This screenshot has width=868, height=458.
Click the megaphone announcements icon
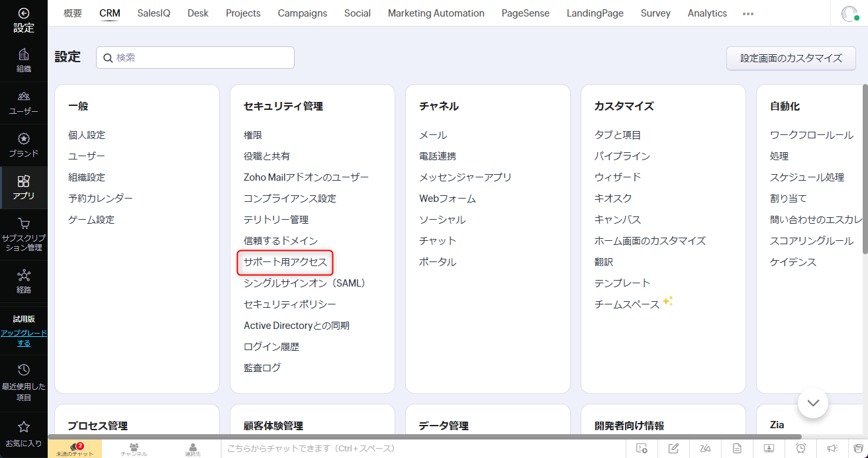(x=832, y=448)
